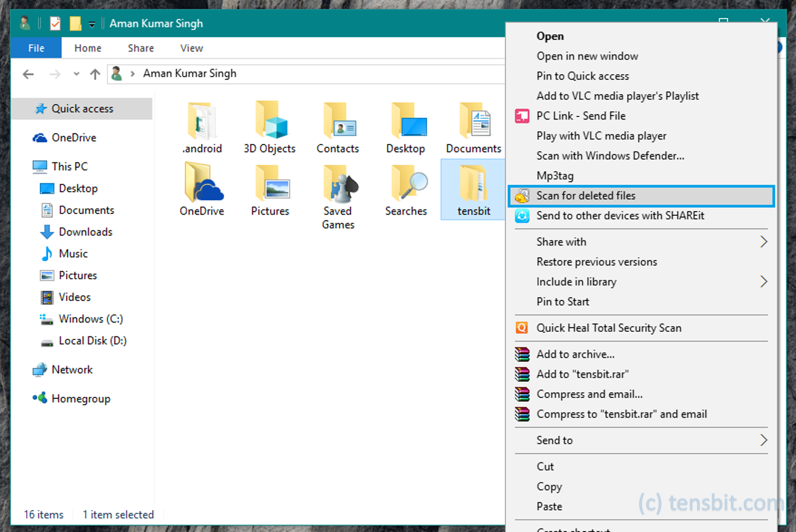Image resolution: width=796 pixels, height=532 pixels.
Task: Open the File ribbon tab
Action: [36, 48]
